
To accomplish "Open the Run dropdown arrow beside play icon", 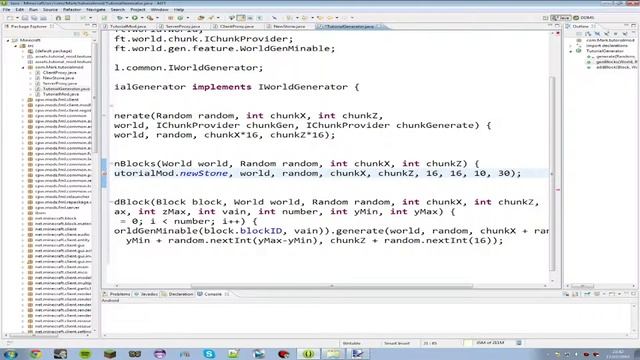I will pyautogui.click(x=141, y=18).
